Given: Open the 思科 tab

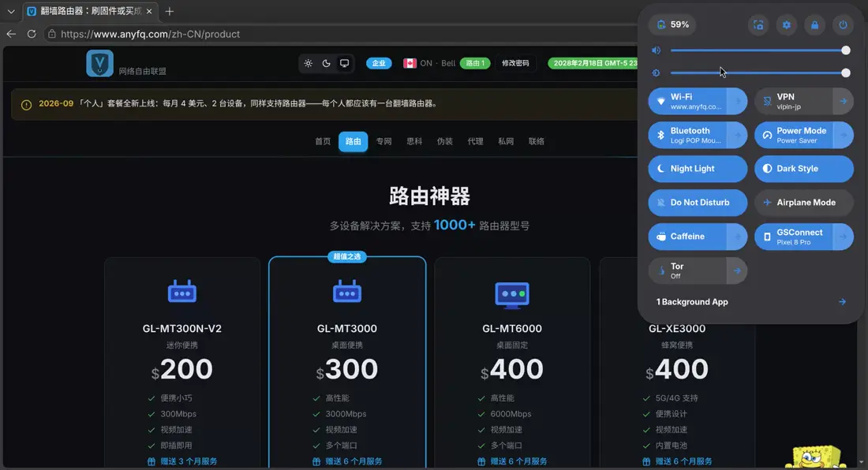Looking at the screenshot, I should (x=414, y=142).
